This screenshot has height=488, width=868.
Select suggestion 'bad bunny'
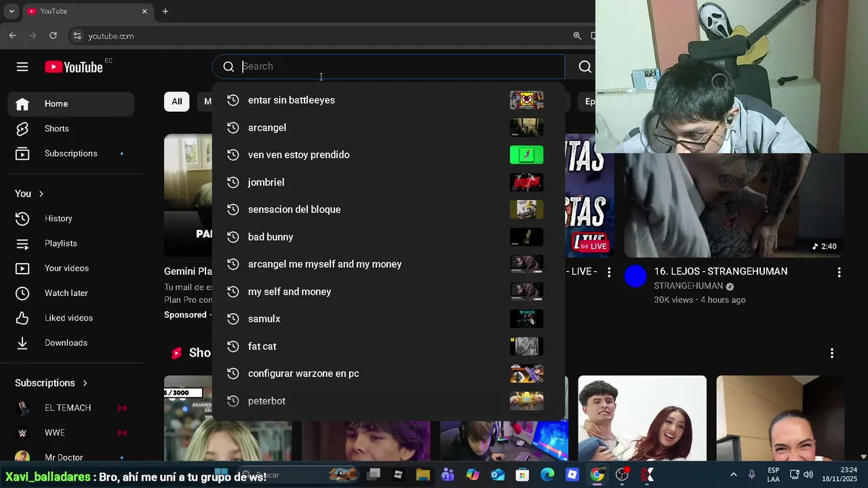tap(389, 237)
